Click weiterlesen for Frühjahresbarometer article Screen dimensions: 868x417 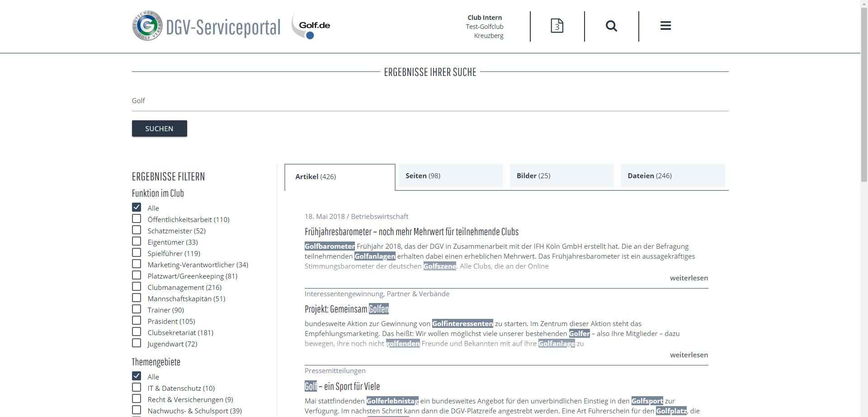pyautogui.click(x=689, y=278)
